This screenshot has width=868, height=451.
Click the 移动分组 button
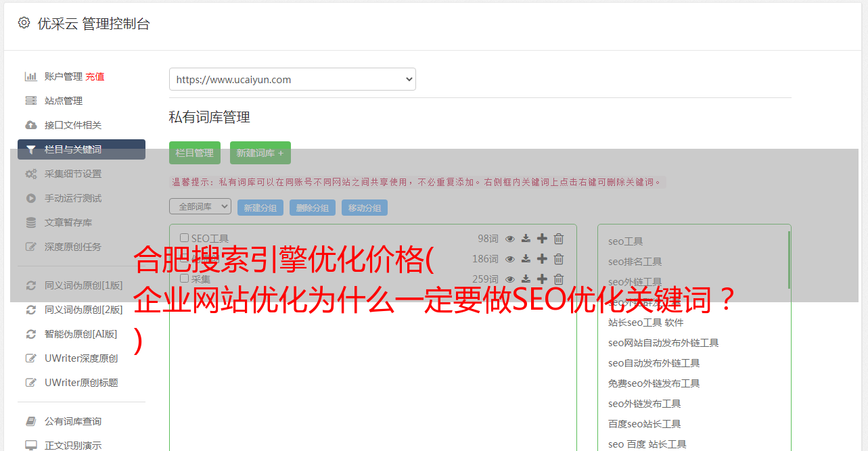click(x=365, y=208)
